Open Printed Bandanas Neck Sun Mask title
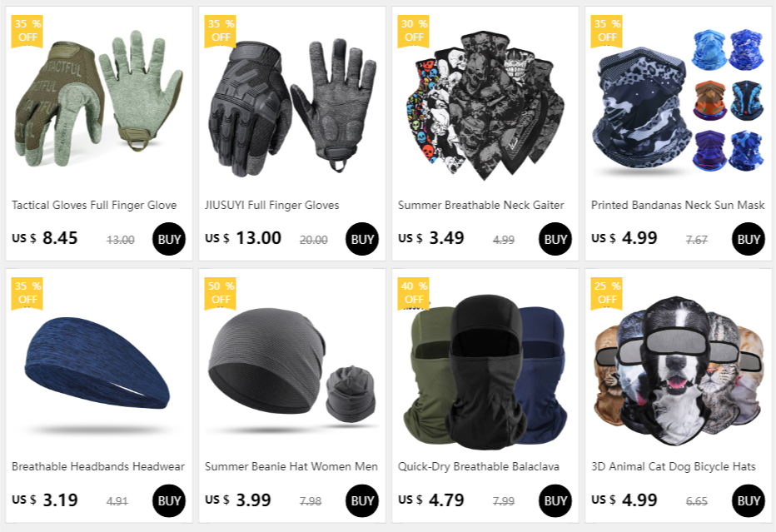The height and width of the screenshot is (532, 776). click(678, 205)
